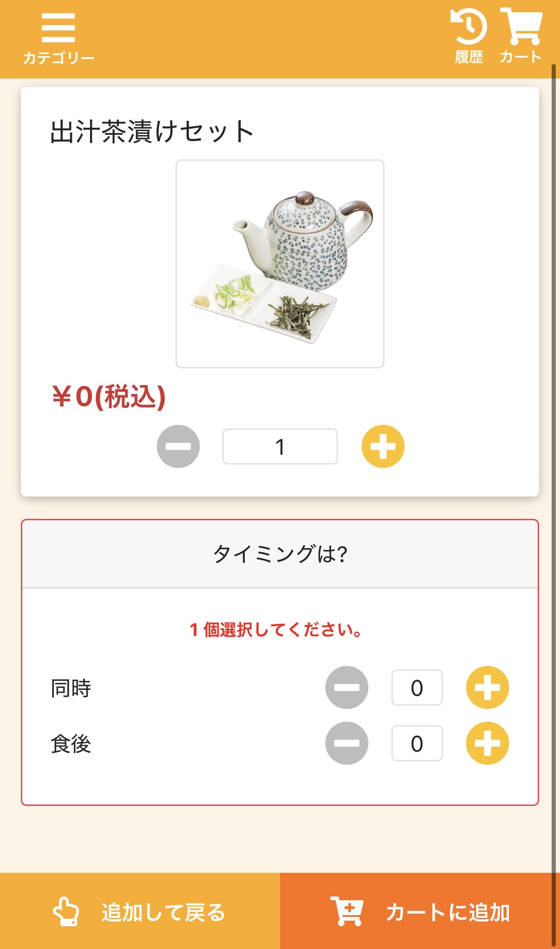Screen dimensions: 560x949
Task: Increase 出汁茶漬けセット quantity with plus
Action: pos(383,446)
